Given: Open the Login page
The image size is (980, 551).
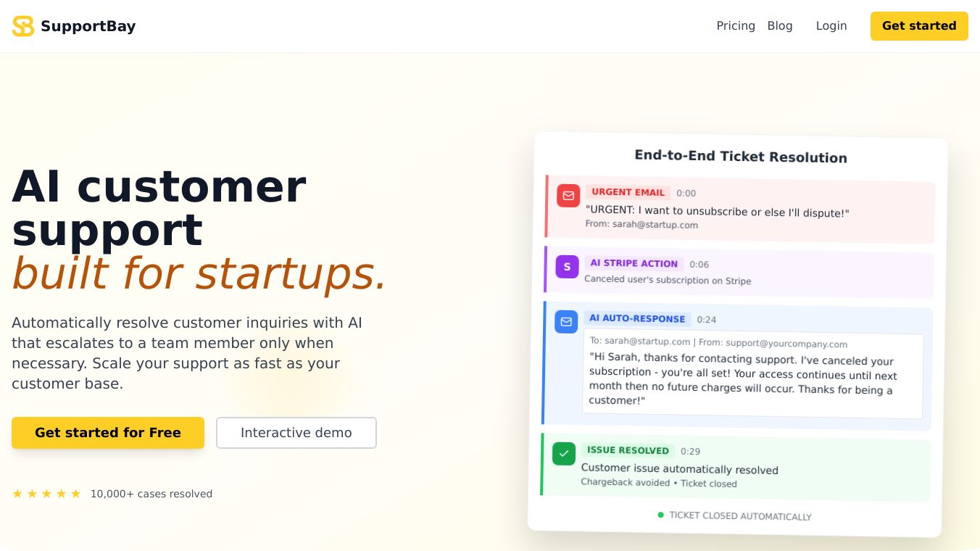Looking at the screenshot, I should [831, 26].
